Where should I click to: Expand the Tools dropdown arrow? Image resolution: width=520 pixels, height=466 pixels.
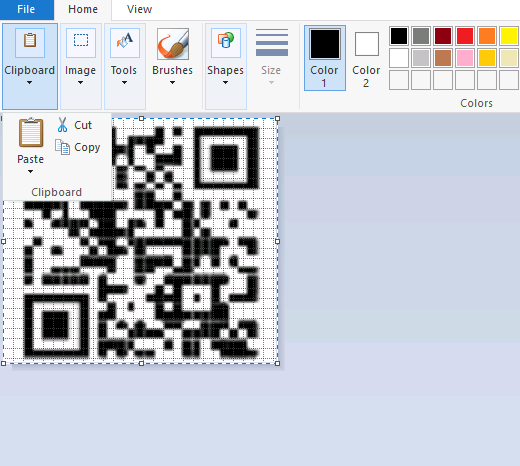coord(124,83)
